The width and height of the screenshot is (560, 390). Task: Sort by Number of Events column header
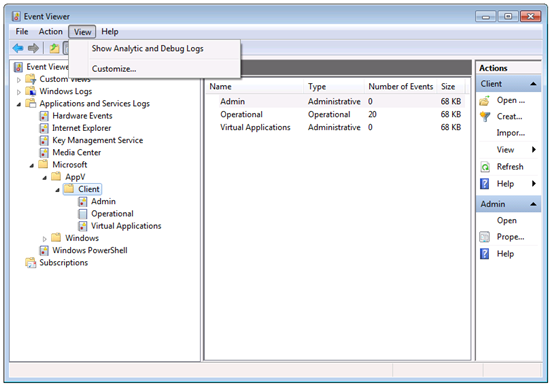coord(400,87)
